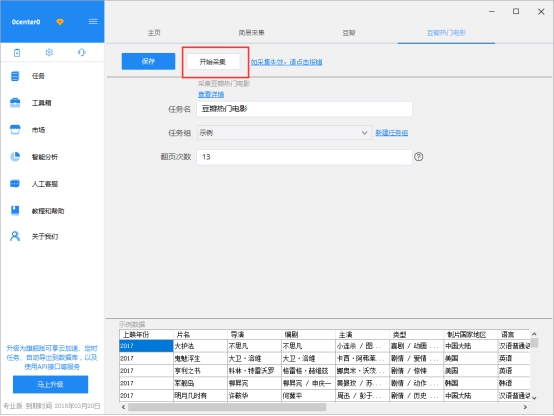Click the table scroll left arrow
The height and width of the screenshot is (416, 554).
123,407
